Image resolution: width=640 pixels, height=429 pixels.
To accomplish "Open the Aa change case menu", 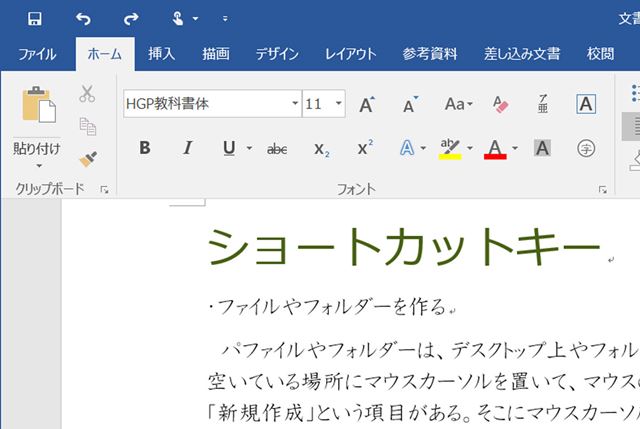I will coord(458,104).
